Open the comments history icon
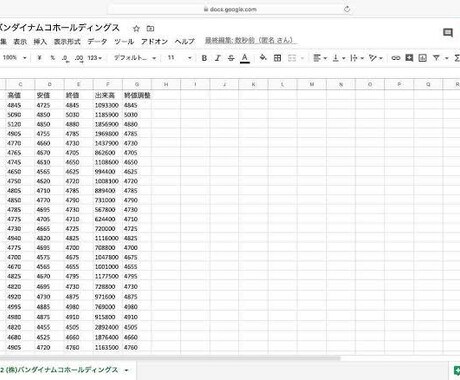Image resolution: width=460 pixels, height=380 pixels. point(448,33)
